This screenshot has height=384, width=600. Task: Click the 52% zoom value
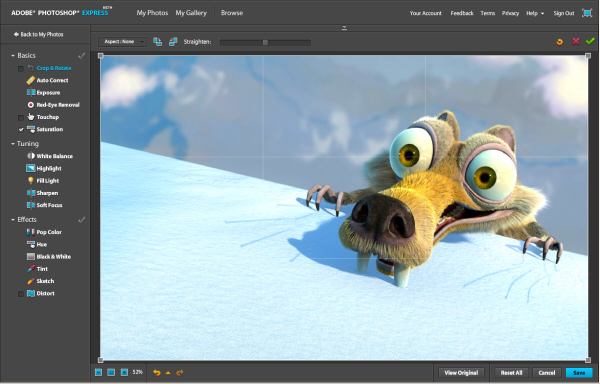point(137,372)
